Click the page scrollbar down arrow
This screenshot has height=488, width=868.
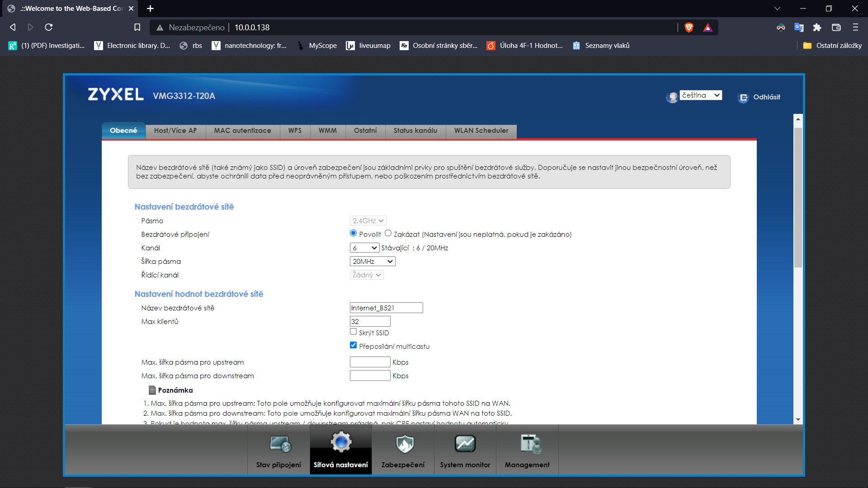point(798,419)
